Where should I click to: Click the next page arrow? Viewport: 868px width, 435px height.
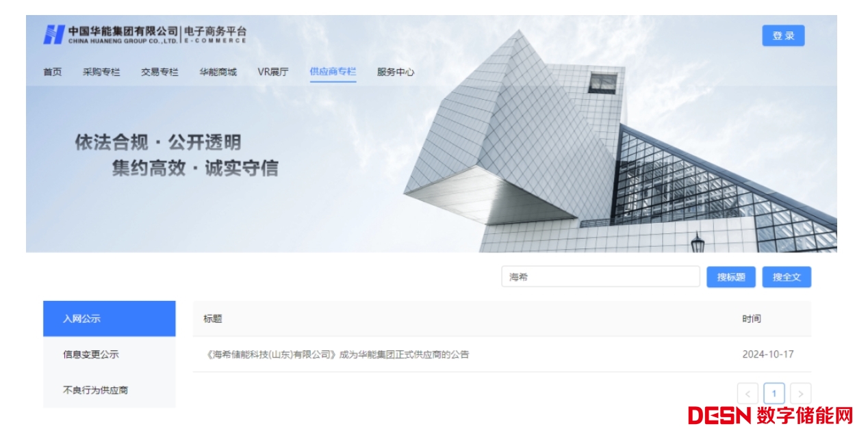800,393
